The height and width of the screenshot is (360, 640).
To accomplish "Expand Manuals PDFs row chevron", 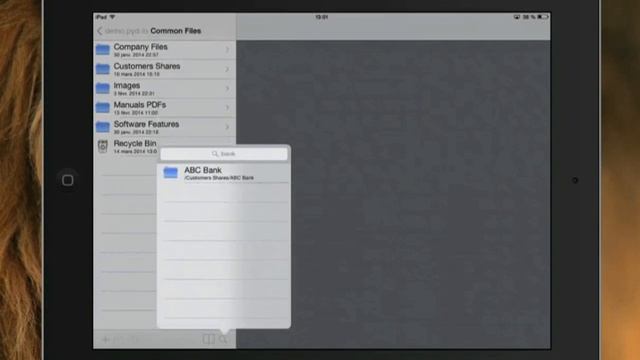I will tap(227, 108).
